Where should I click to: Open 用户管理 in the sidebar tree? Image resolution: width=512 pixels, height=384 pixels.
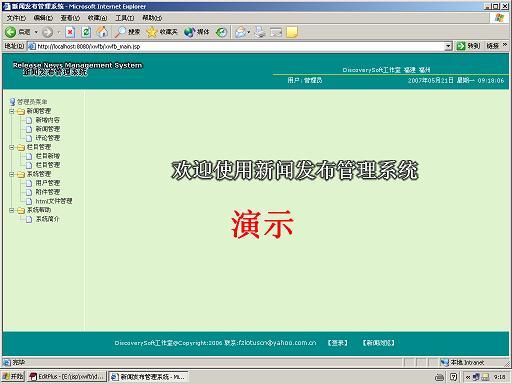48,183
